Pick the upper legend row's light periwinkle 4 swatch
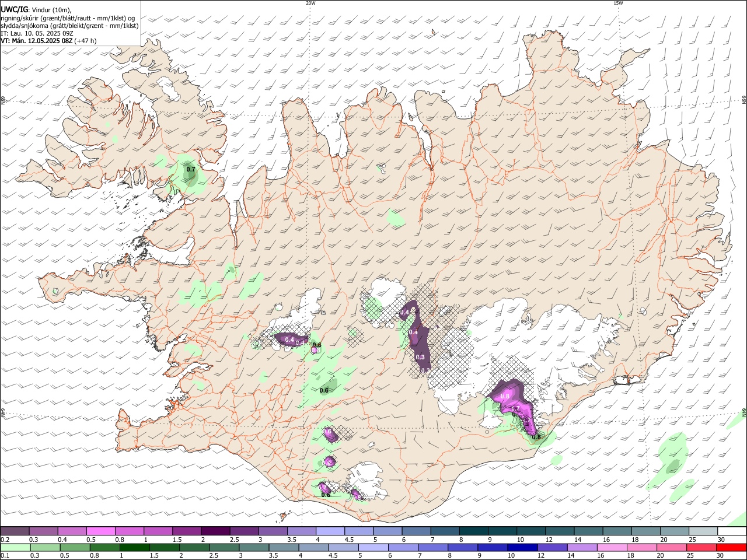The image size is (747, 560). (330, 531)
